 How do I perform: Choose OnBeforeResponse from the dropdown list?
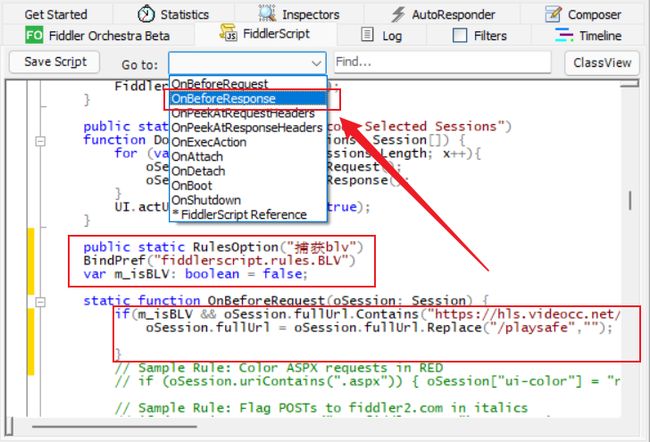248,98
